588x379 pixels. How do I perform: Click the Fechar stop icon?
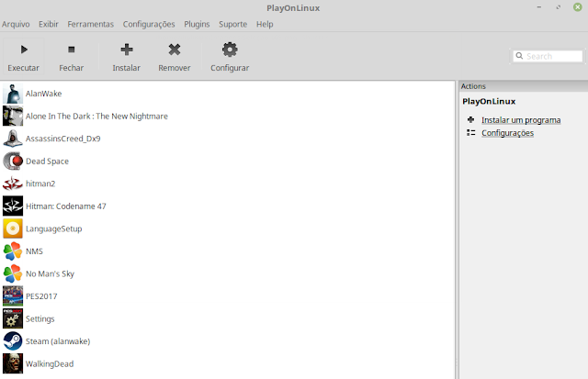[72, 50]
